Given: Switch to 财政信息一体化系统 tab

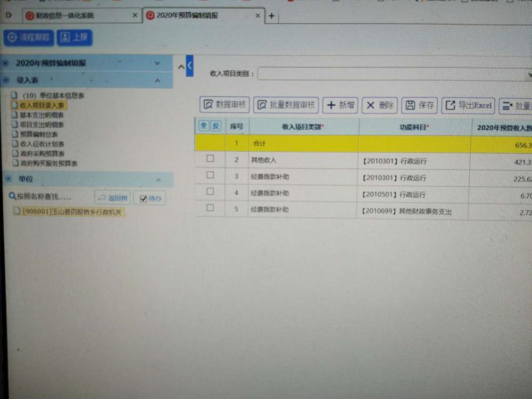Looking at the screenshot, I should point(81,15).
